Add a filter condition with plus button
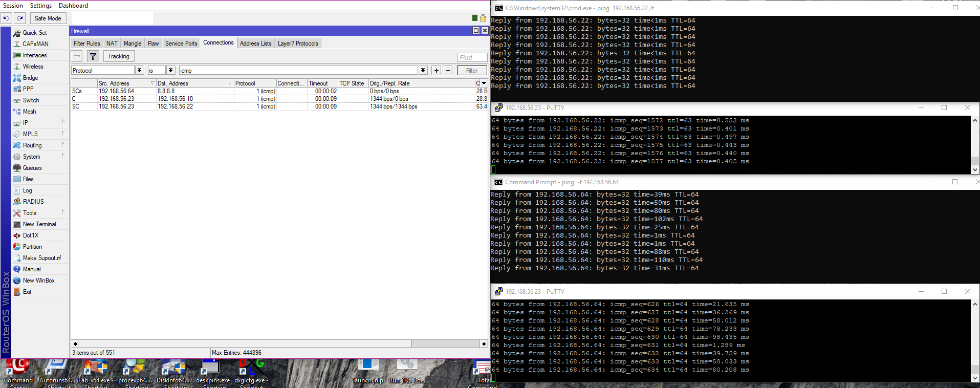The height and width of the screenshot is (388, 980). coord(436,71)
